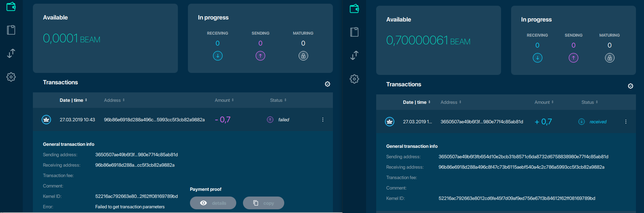Screen dimensions: 644x213
Task: Click truncated date 27.03.2019 1... in right row
Action: pyautogui.click(x=417, y=122)
